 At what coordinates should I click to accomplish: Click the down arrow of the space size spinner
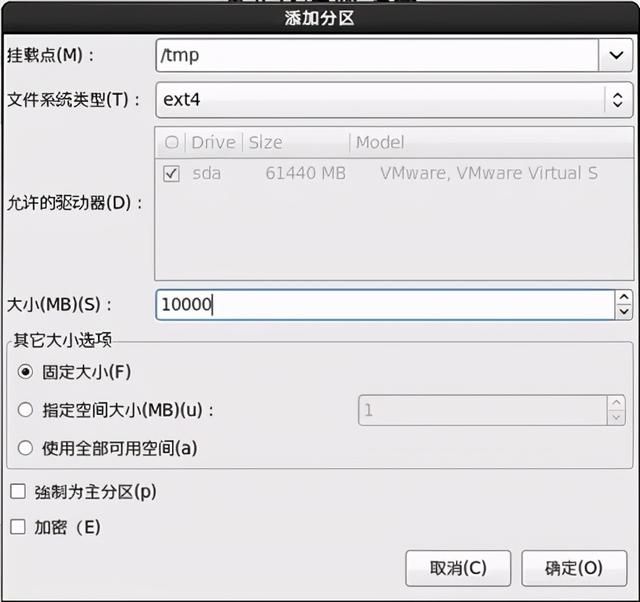(616, 418)
